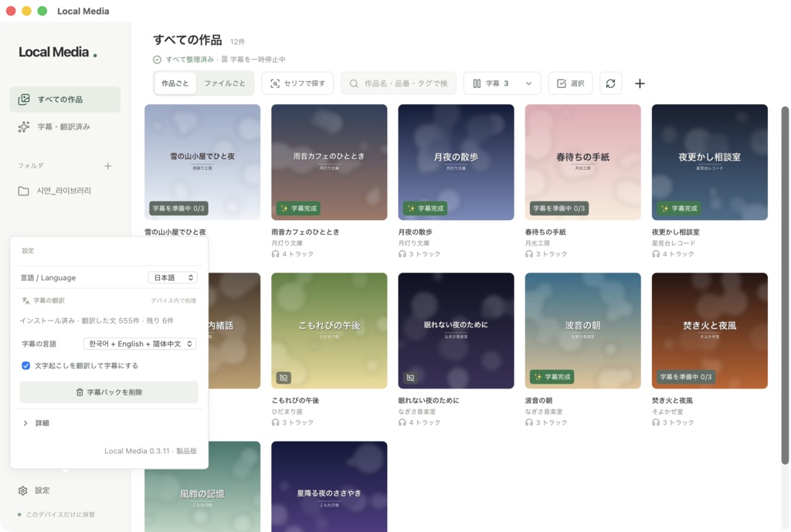Expand the 詳細 section
The image size is (791, 532).
(36, 423)
